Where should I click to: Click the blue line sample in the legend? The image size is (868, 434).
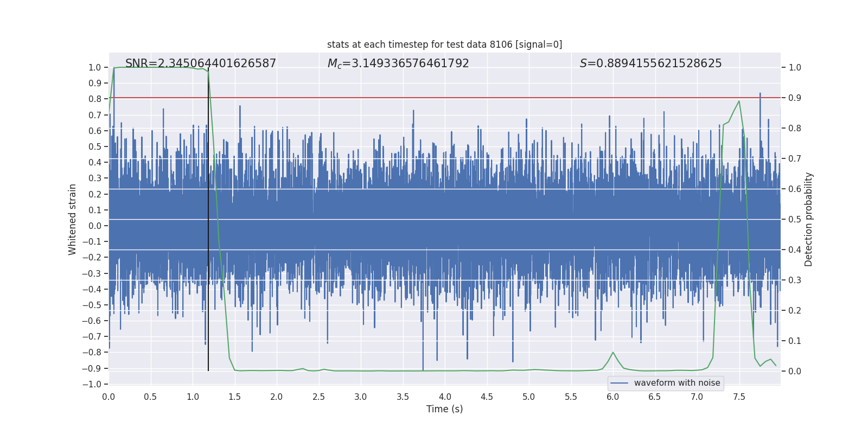tap(619, 383)
